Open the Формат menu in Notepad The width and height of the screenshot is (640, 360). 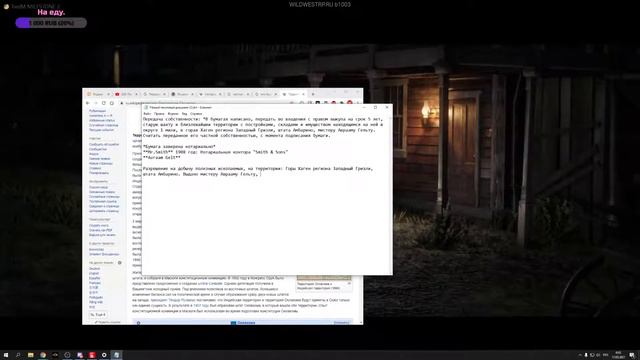point(173,113)
